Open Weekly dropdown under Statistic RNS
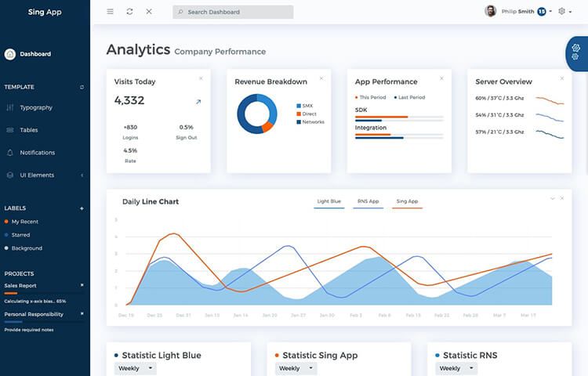Image resolution: width=588 pixels, height=376 pixels. [x=456, y=368]
